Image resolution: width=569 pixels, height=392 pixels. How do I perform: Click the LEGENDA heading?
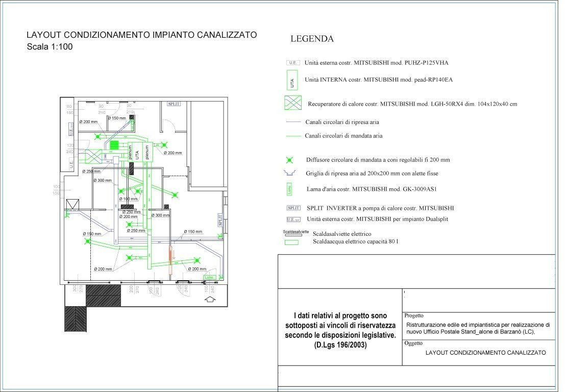[x=312, y=39]
